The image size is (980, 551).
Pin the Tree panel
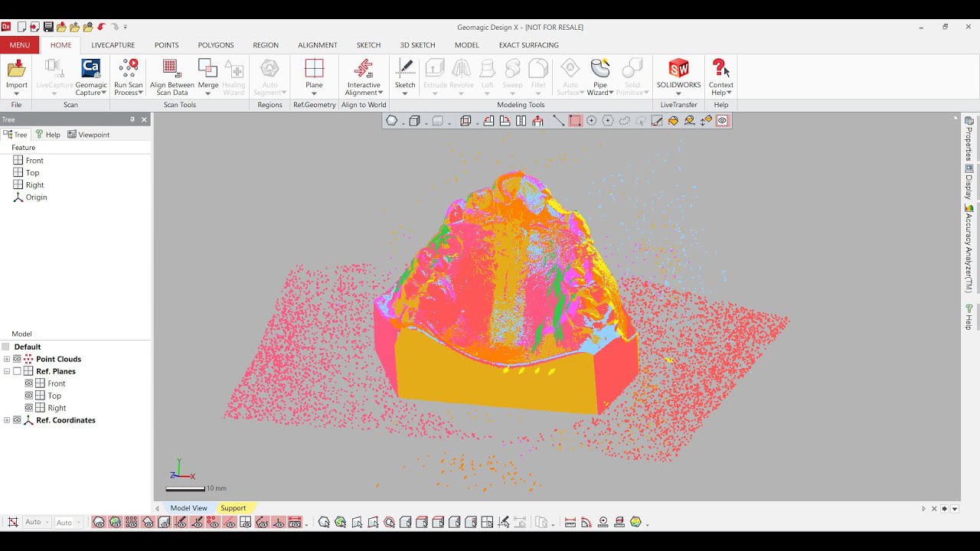[132, 119]
